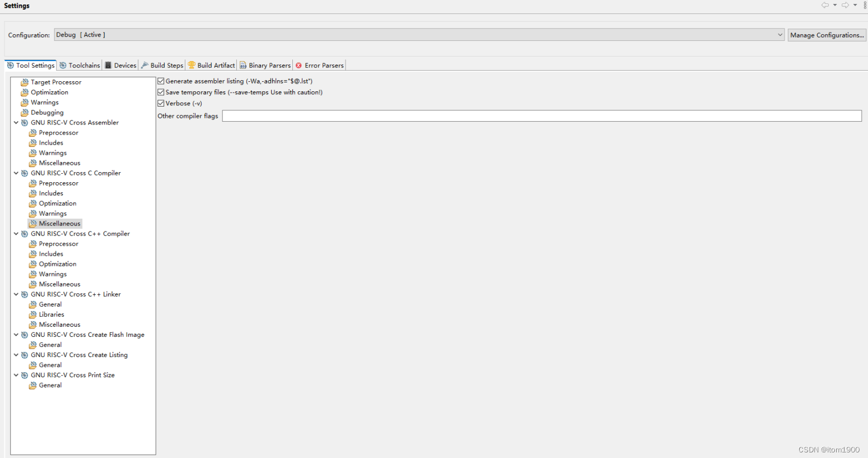Select Optimization under Cross C Compiler

tap(58, 203)
